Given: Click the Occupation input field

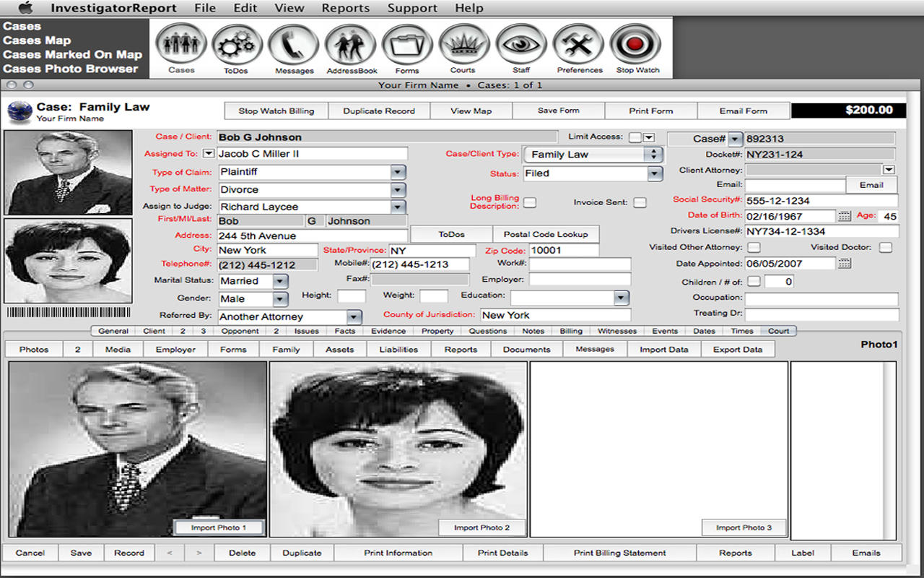Looking at the screenshot, I should tap(821, 298).
